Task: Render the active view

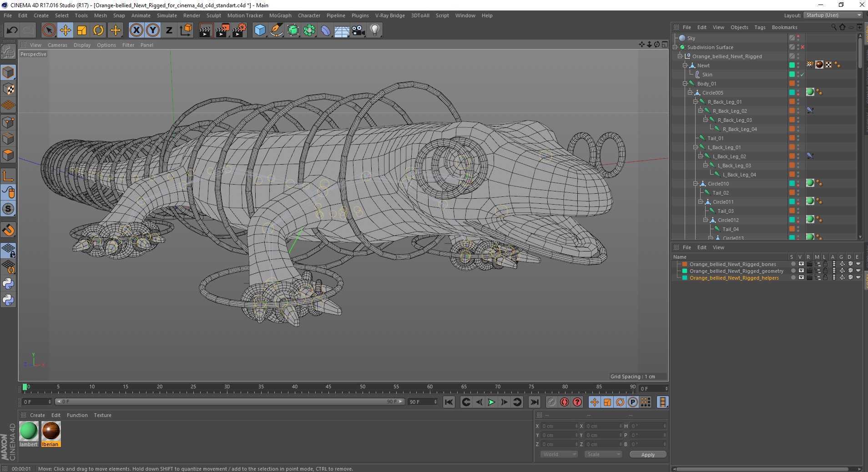Action: pyautogui.click(x=206, y=30)
